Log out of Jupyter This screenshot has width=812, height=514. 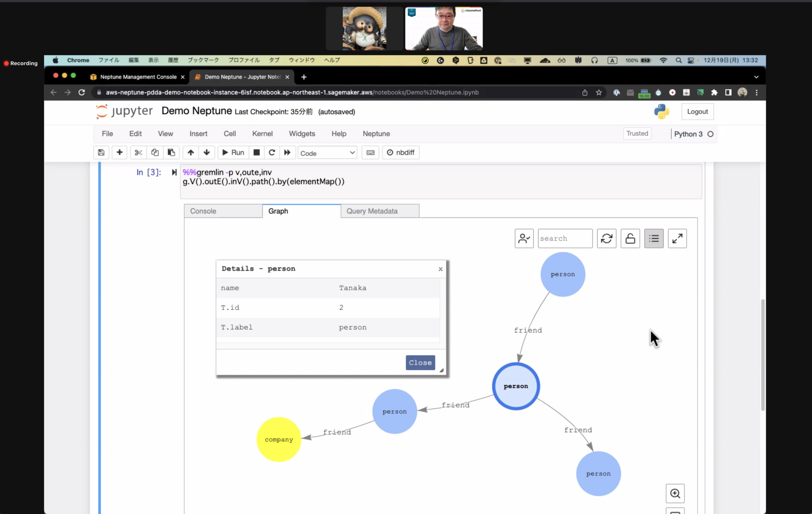697,111
